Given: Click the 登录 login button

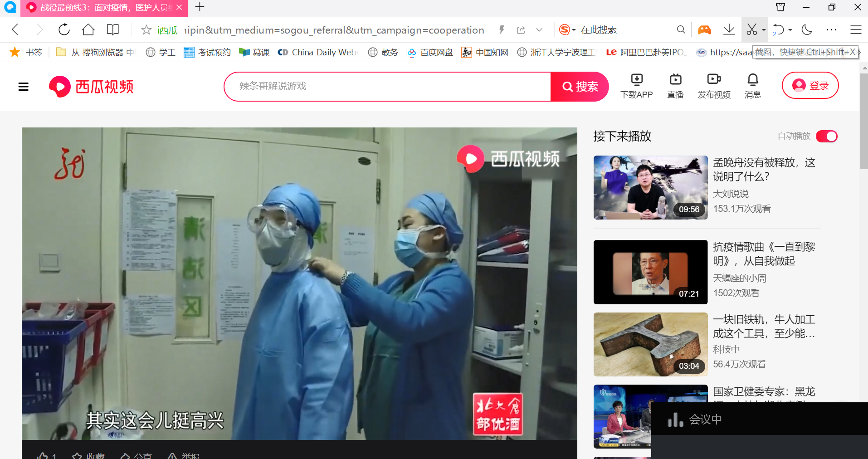Looking at the screenshot, I should pyautogui.click(x=810, y=86).
